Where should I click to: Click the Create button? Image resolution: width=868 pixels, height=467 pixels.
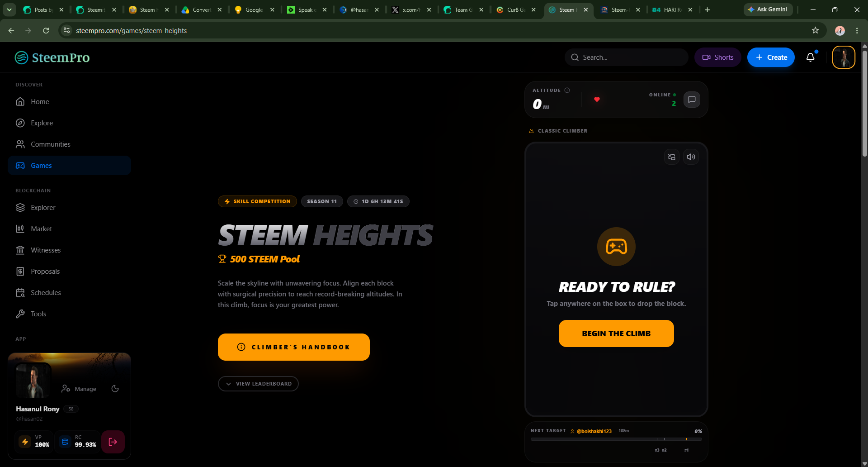771,57
